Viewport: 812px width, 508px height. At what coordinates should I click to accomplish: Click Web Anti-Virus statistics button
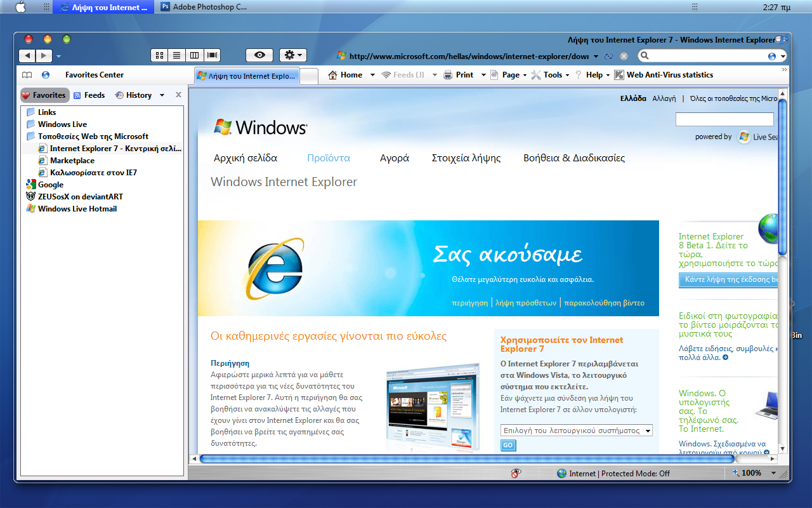(x=664, y=75)
